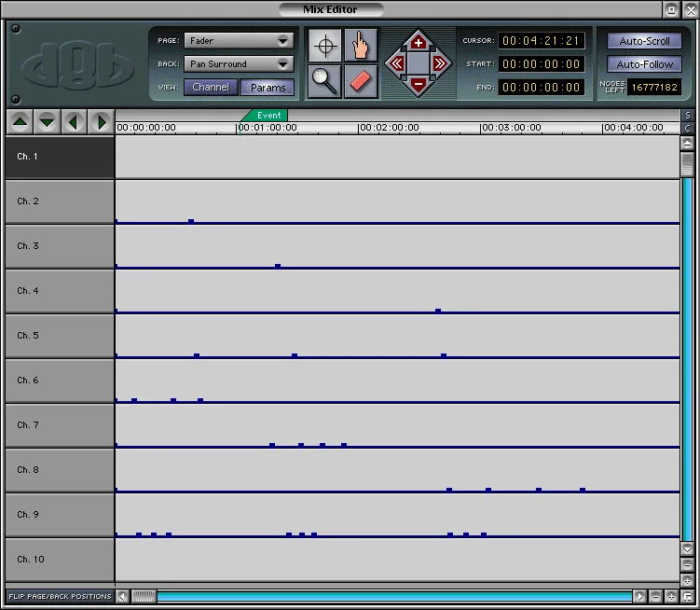This screenshot has width=700, height=610.
Task: Select the Ch. 4 channel header
Action: coord(60,291)
